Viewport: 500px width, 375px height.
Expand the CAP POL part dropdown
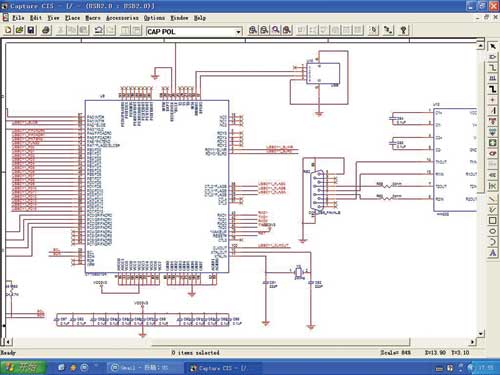click(x=238, y=32)
